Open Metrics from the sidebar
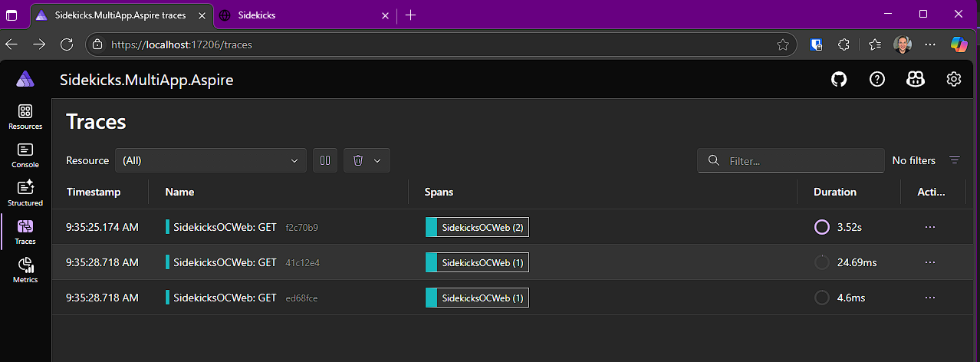The height and width of the screenshot is (362, 980). [x=25, y=271]
